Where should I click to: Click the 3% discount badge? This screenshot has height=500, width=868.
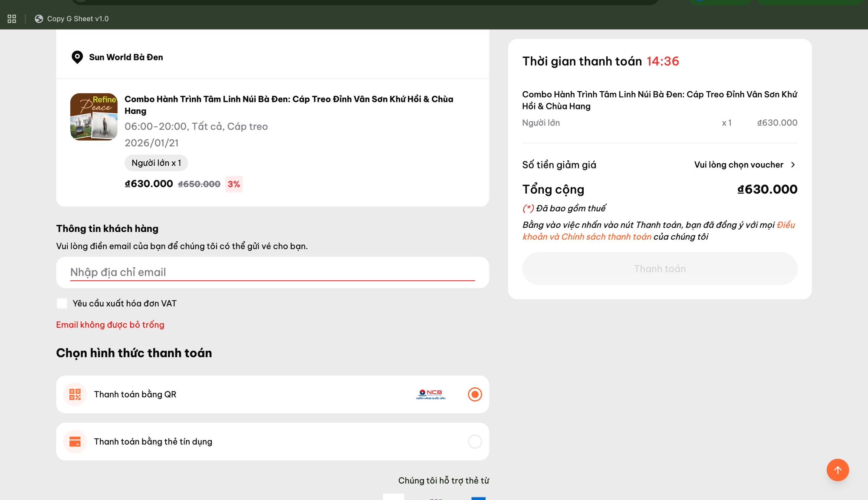(x=233, y=184)
